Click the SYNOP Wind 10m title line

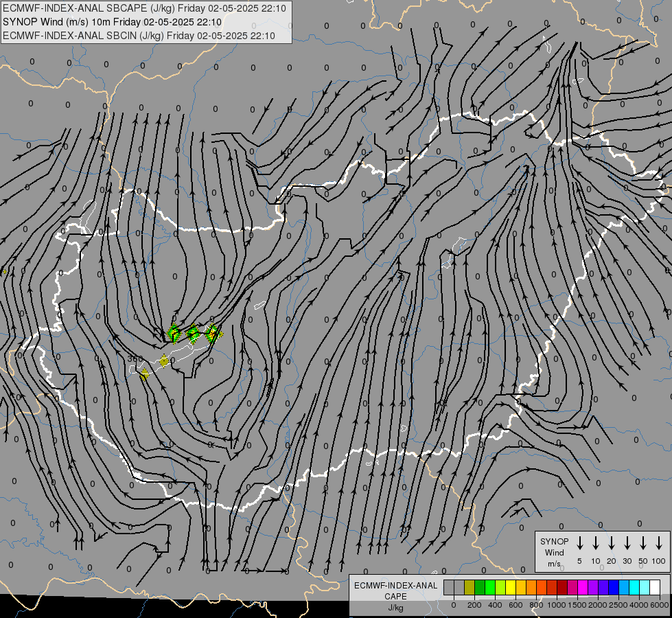(113, 22)
